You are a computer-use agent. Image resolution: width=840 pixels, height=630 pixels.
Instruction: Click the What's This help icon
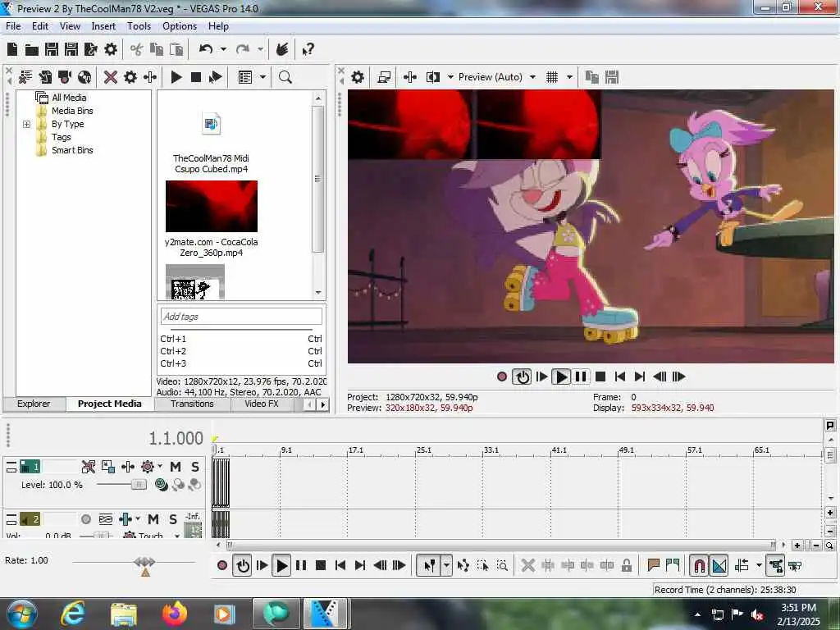coord(308,50)
